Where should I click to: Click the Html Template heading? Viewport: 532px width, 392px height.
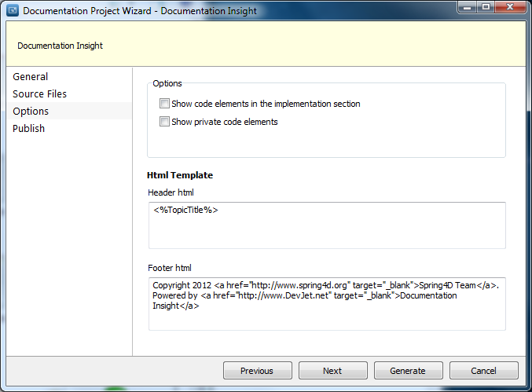tap(180, 175)
